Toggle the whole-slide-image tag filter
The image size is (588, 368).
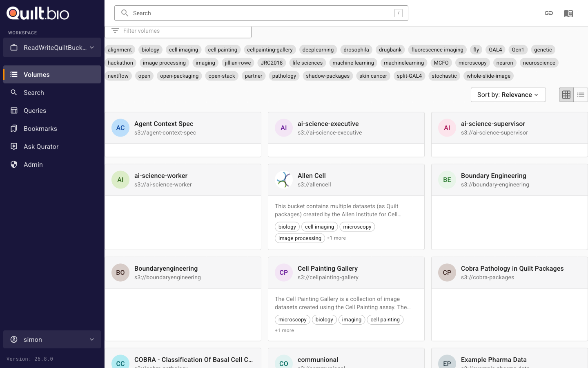488,76
